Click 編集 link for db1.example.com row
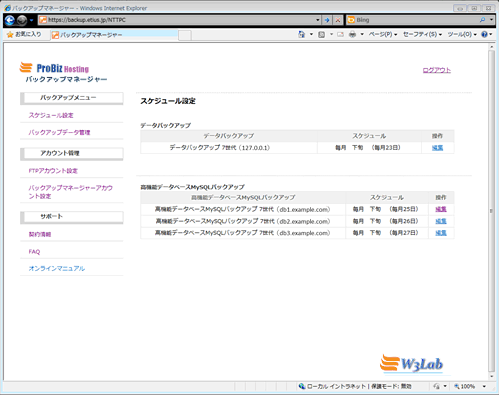 (x=441, y=209)
